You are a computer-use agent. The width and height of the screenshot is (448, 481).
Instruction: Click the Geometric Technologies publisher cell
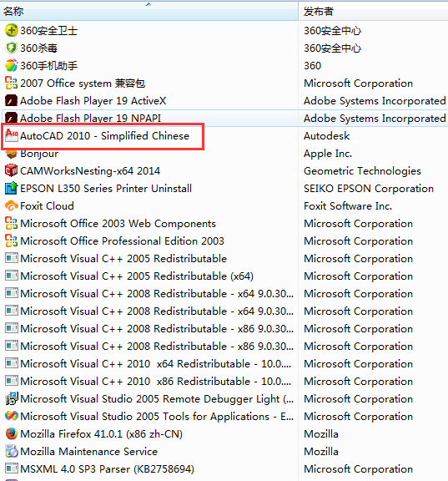363,171
